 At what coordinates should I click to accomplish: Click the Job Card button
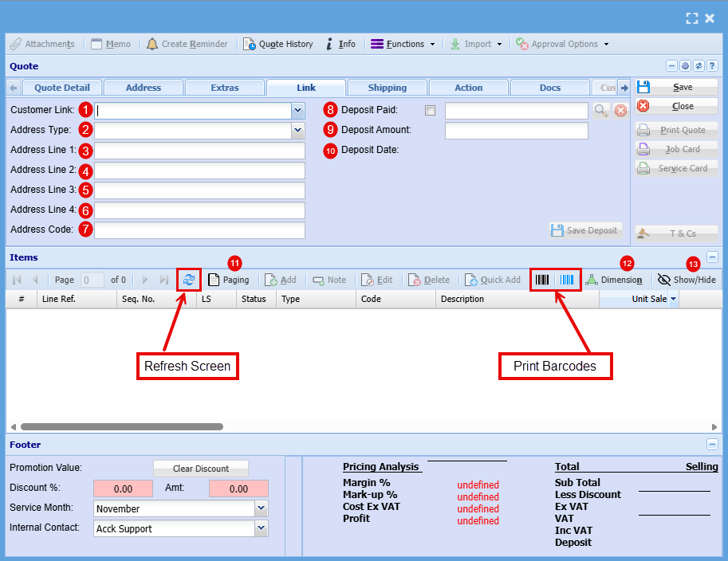click(676, 150)
